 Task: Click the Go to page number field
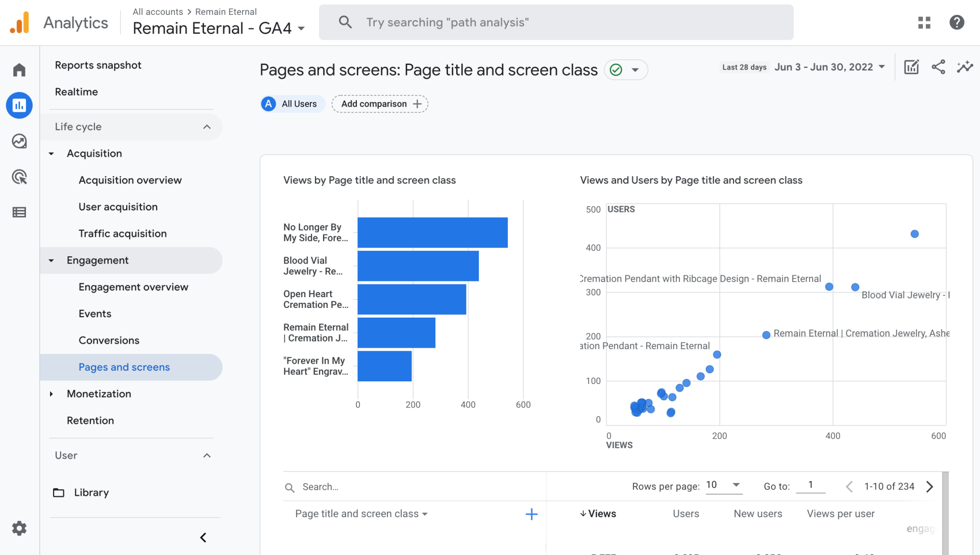(x=811, y=485)
